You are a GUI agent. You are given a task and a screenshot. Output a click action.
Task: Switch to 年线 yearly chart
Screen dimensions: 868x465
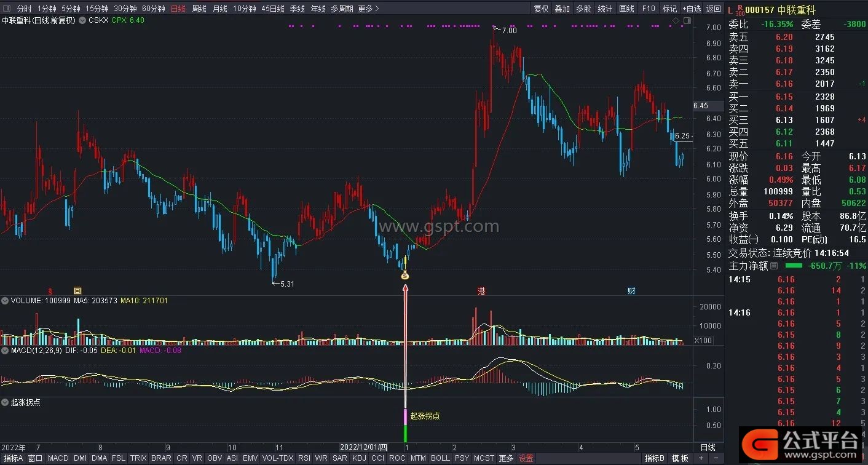pos(318,9)
